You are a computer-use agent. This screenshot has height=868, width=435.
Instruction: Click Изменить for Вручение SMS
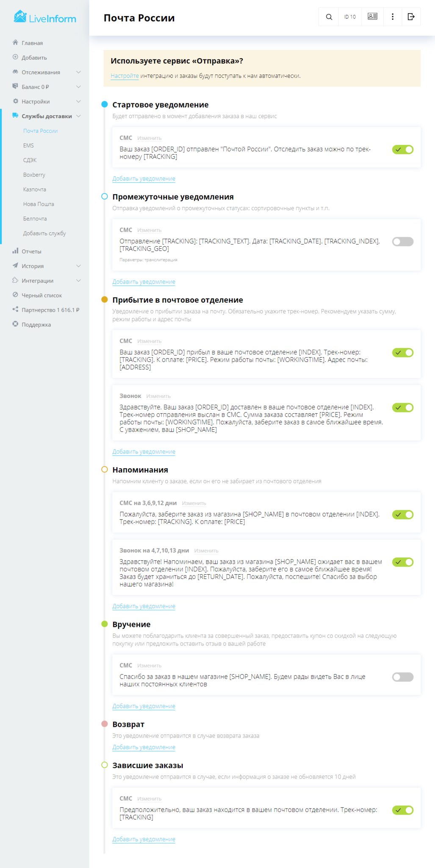point(149,666)
